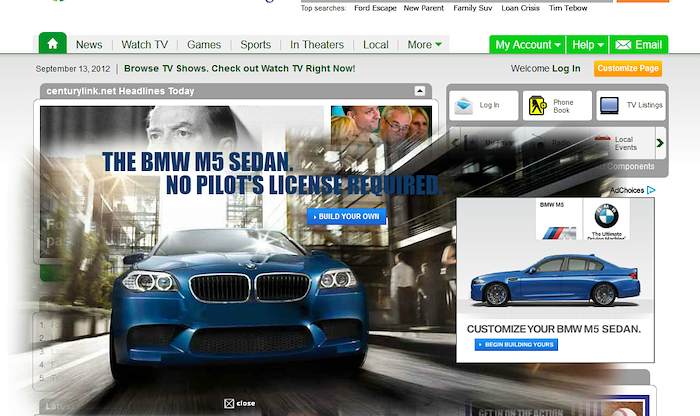700x416 pixels.
Task: Click the right arrow in components carousel
Action: tap(660, 143)
